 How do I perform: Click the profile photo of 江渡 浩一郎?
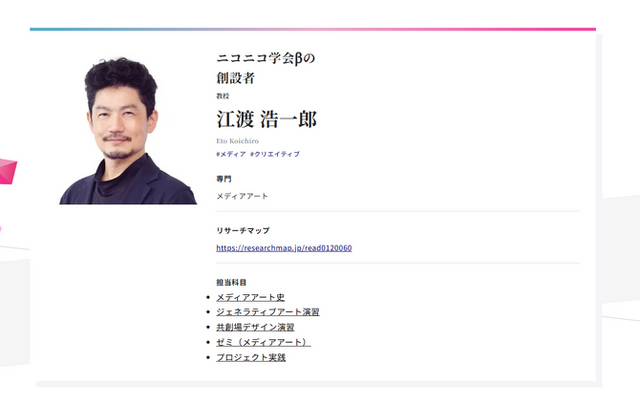(x=128, y=129)
